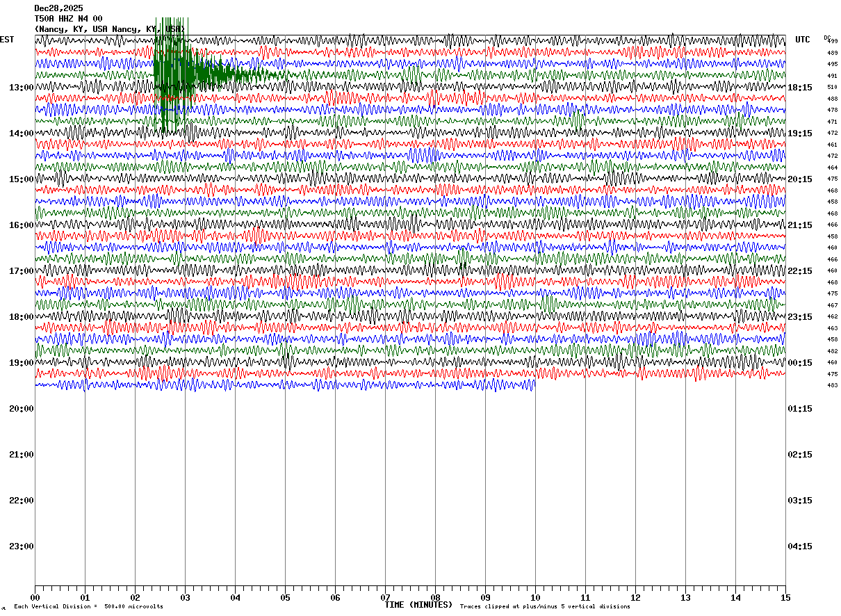The height and width of the screenshot is (616, 841).
Task: Click the Each Vertical Division scale note
Action: (88, 606)
